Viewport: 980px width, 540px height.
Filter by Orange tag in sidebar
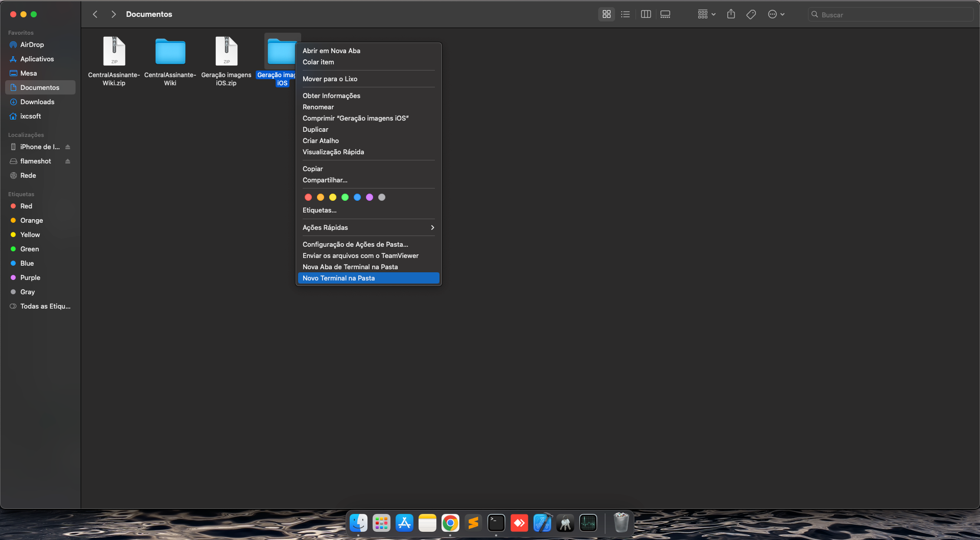tap(40, 221)
